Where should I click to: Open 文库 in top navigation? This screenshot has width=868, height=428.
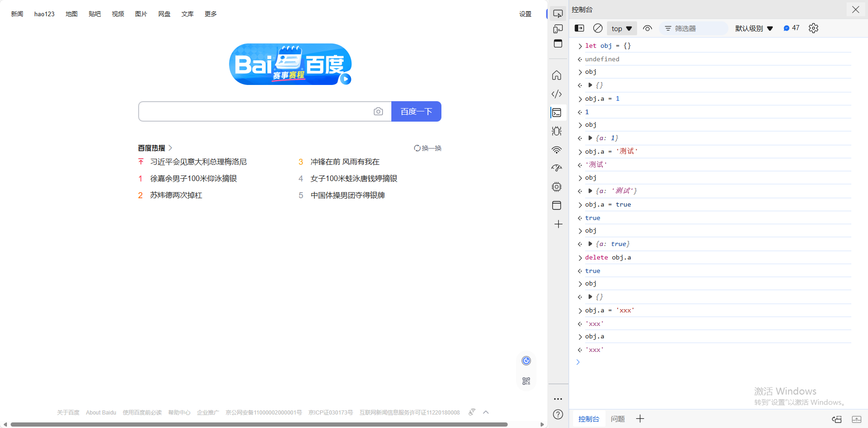click(187, 14)
